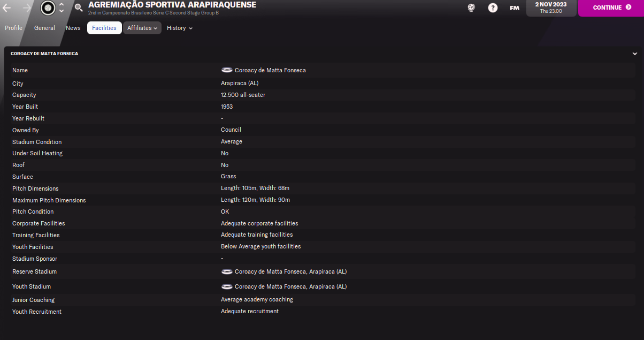Viewport: 644px width, 340px height.
Task: Click the Year Rebuilt label
Action: click(x=28, y=118)
